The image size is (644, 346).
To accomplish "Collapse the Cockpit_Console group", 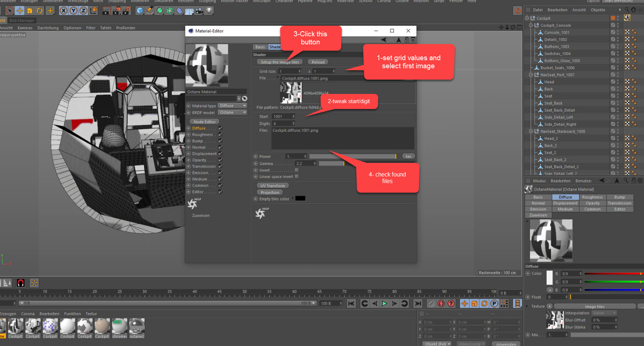I will click(531, 25).
